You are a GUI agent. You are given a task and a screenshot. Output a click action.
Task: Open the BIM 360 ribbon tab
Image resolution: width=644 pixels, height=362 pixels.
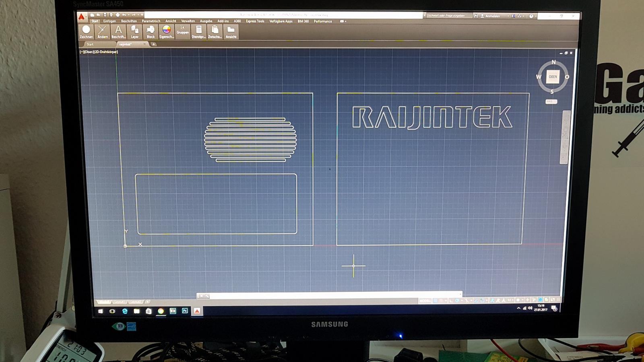coord(303,21)
